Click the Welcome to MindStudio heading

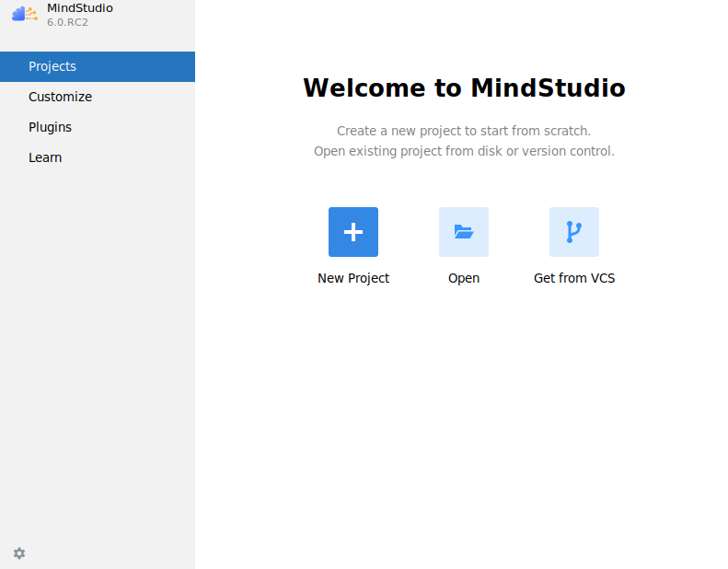coord(464,87)
